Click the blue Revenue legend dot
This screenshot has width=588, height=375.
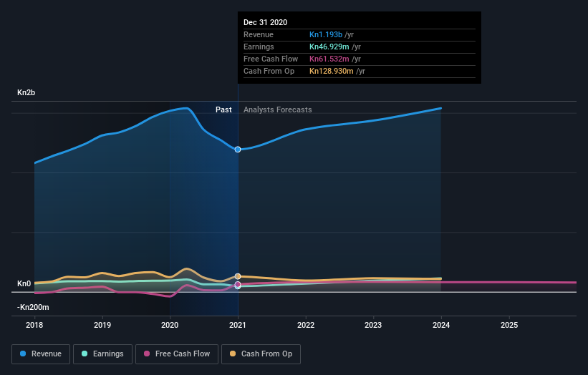pyautogui.click(x=23, y=354)
